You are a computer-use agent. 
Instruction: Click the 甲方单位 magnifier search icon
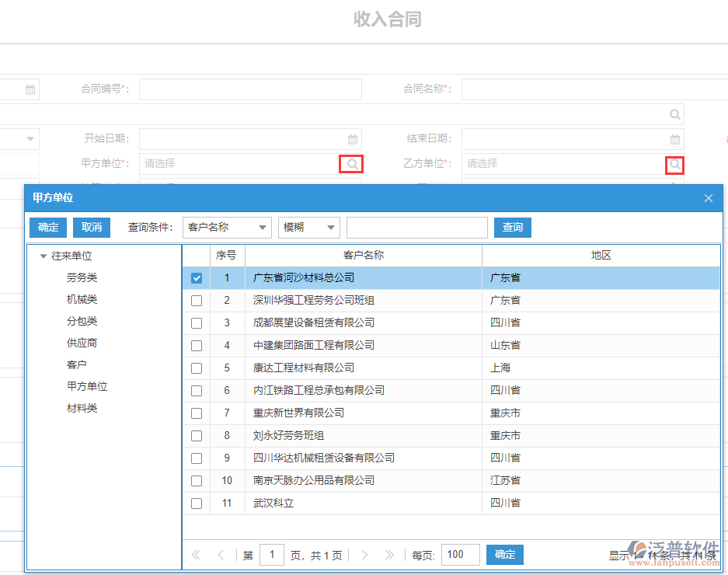(350, 164)
